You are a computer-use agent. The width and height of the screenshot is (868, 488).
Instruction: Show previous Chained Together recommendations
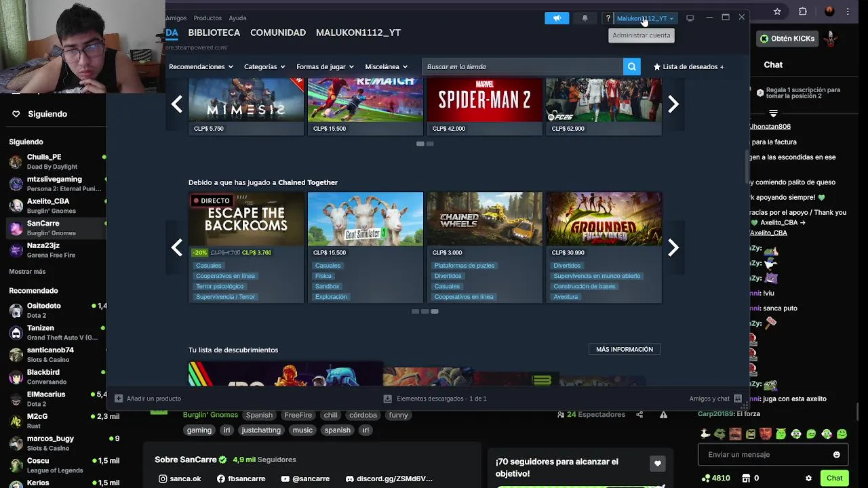coord(177,247)
